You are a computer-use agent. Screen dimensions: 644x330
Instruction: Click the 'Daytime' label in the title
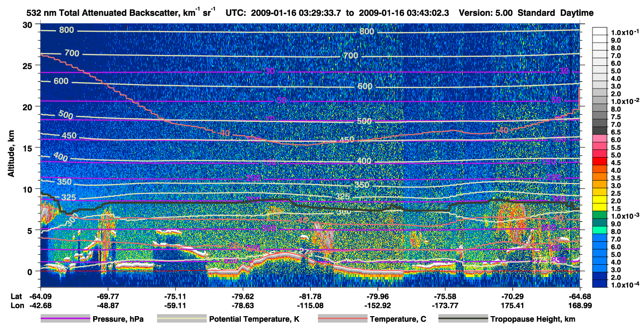(577, 13)
